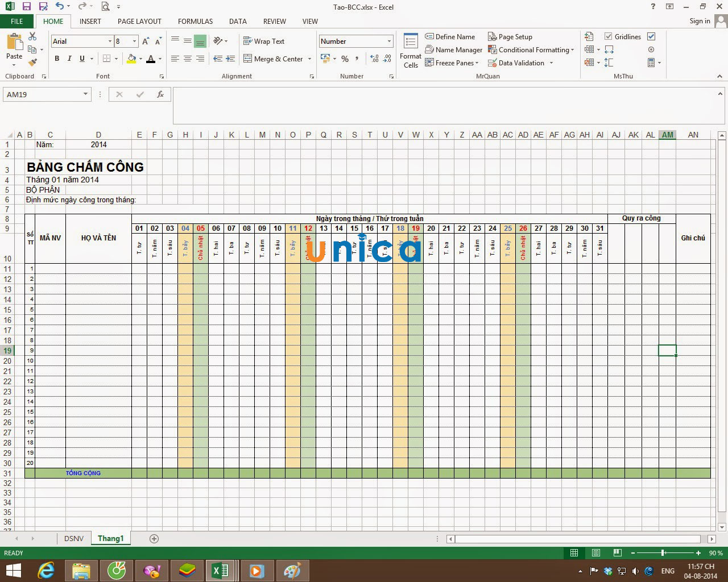This screenshot has height=582, width=728.
Task: Click the Fill Color yellow paint bucket
Action: pyautogui.click(x=131, y=59)
